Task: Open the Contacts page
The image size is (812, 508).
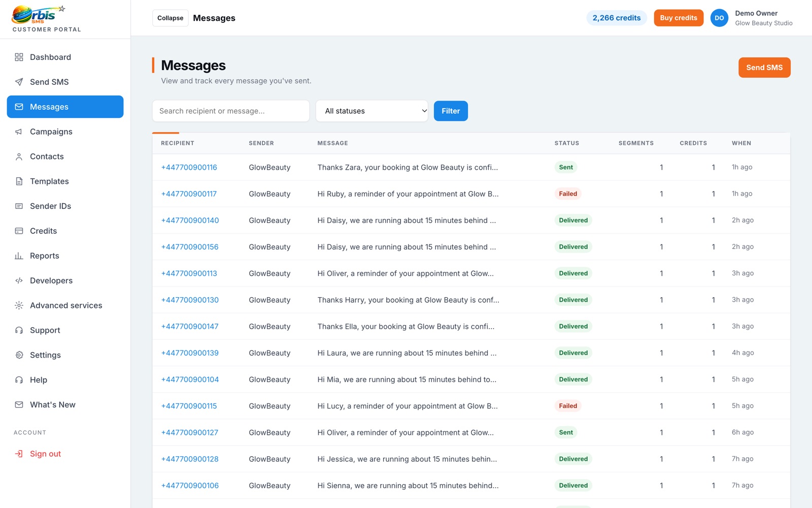Action: point(65,156)
